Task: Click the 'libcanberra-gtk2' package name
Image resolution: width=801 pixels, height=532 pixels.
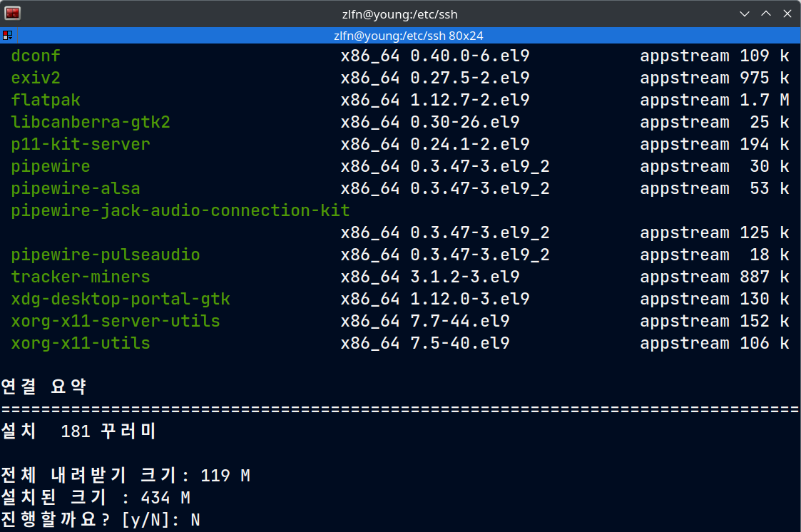Action: [x=90, y=122]
